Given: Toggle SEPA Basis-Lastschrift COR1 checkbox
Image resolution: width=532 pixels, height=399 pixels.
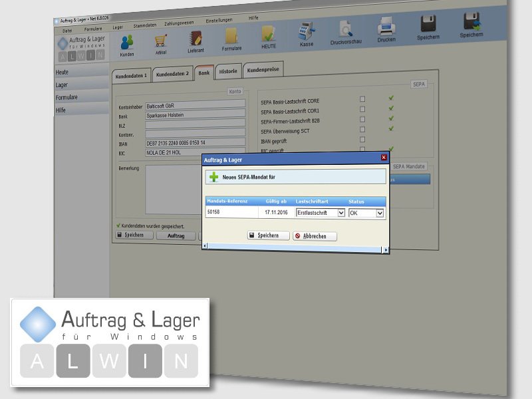Looking at the screenshot, I should (362, 109).
